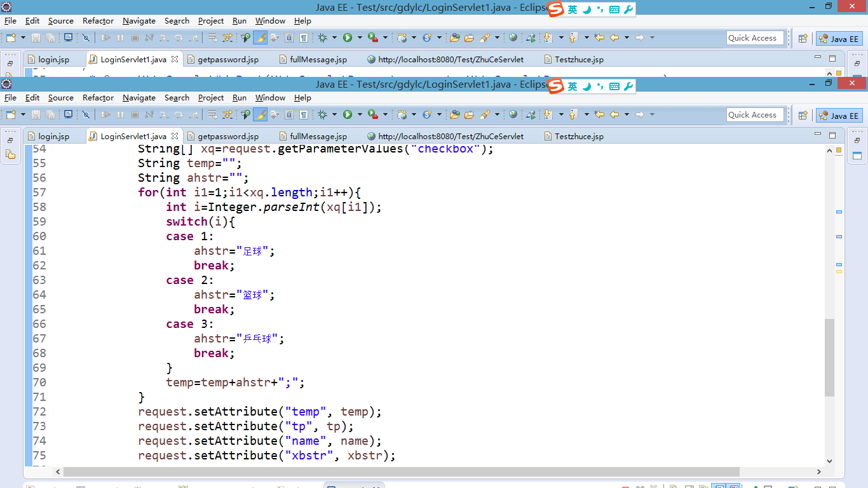This screenshot has height=488, width=868.
Task: Toggle Mark Occurrences highlighter in back window toolbar
Action: pyautogui.click(x=260, y=37)
